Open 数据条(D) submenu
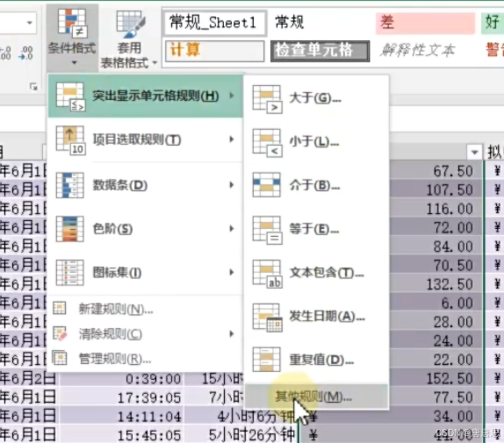504x443 pixels. point(145,185)
